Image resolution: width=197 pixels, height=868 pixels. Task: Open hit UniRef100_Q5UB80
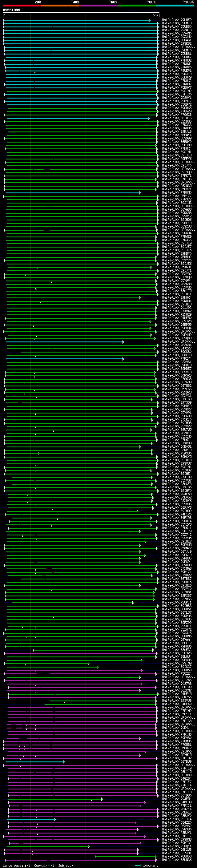click(x=177, y=26)
